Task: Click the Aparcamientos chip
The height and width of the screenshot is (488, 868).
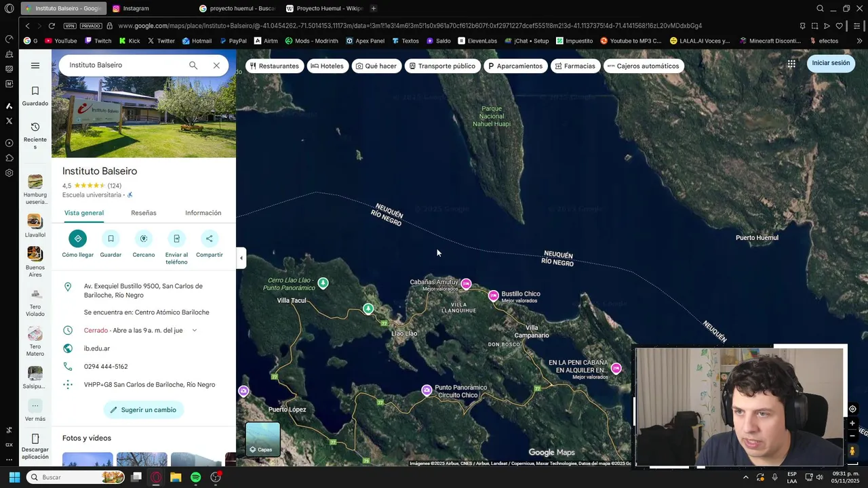Action: pos(515,66)
